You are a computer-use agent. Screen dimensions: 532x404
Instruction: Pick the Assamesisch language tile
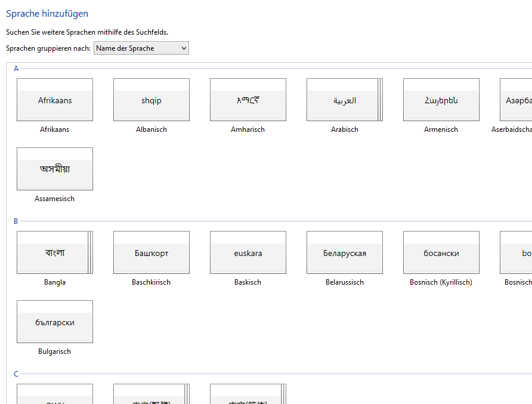[x=55, y=169]
